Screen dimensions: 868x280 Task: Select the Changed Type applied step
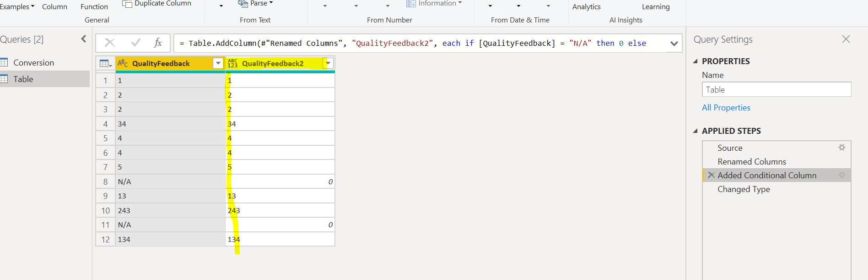click(776, 189)
